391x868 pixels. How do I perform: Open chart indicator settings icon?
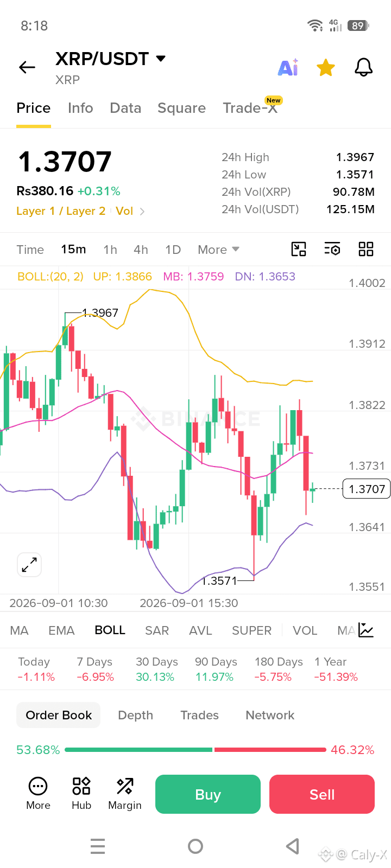click(332, 249)
